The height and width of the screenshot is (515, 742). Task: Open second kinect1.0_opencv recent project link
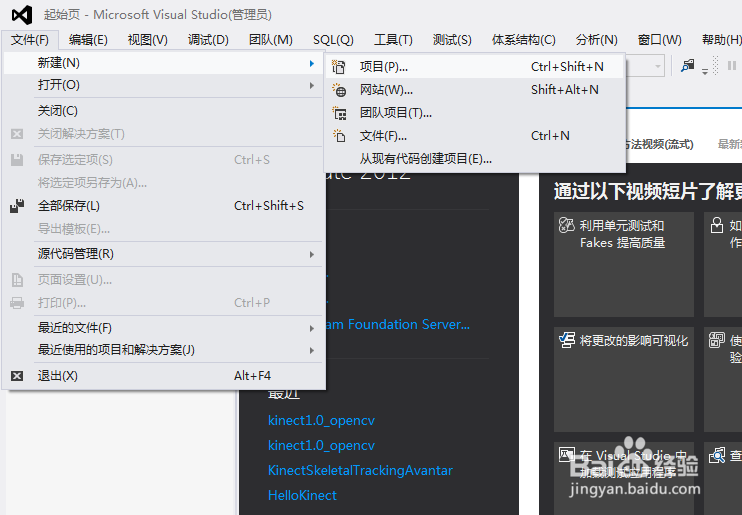tap(321, 445)
